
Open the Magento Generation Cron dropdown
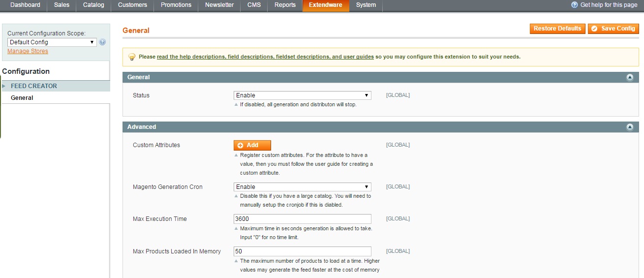click(x=302, y=187)
